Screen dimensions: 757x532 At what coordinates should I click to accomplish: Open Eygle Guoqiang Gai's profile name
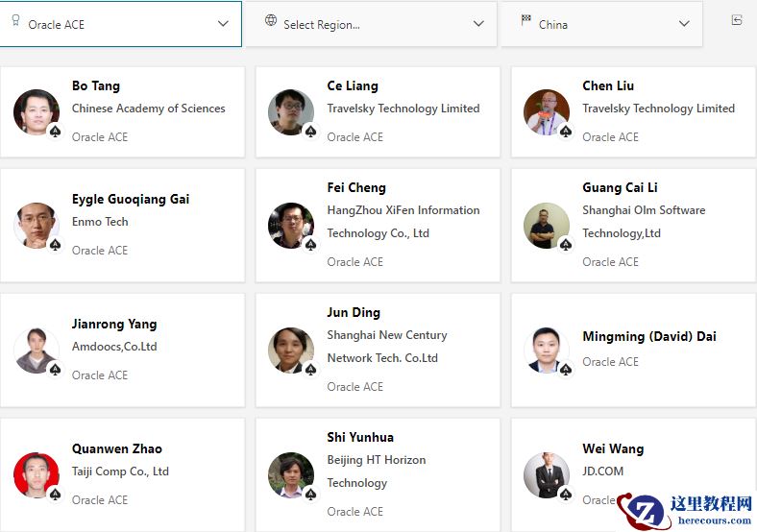click(x=131, y=199)
